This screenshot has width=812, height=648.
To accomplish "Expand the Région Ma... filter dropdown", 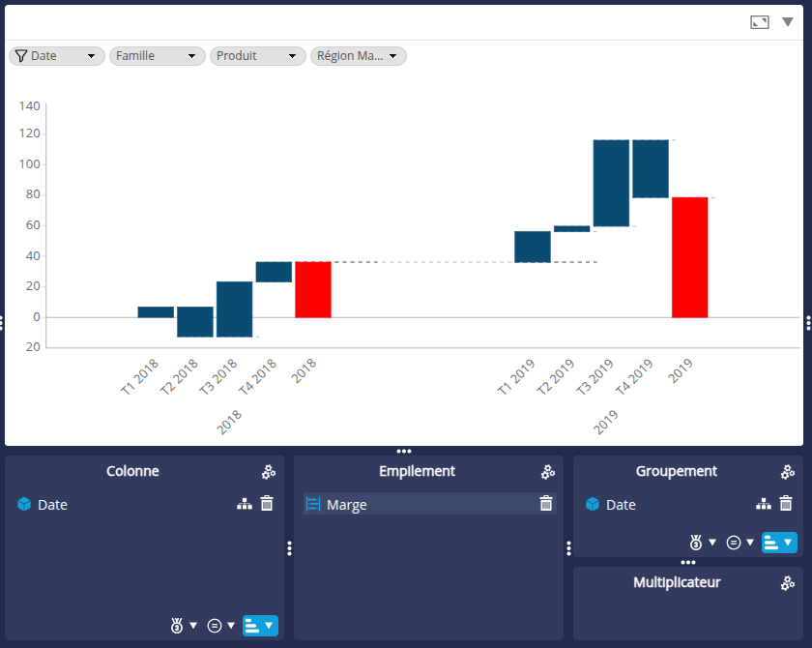I will pyautogui.click(x=359, y=56).
